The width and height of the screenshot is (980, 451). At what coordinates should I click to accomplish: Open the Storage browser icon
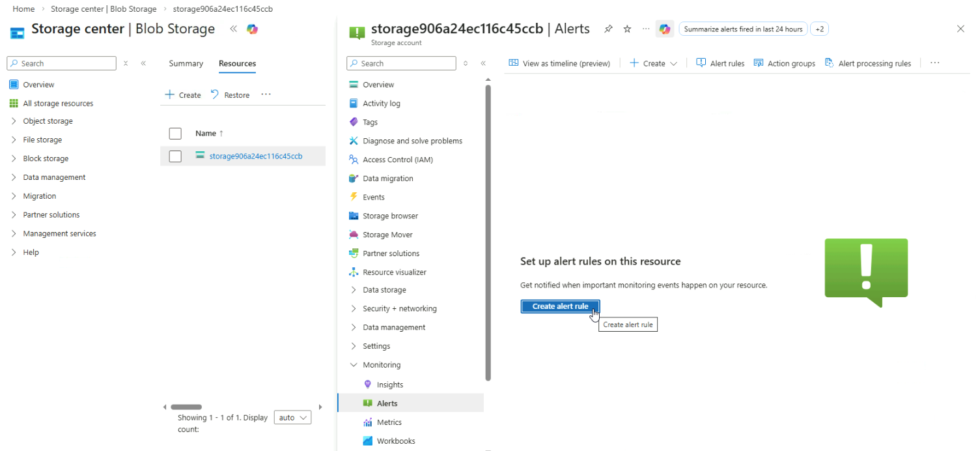pyautogui.click(x=354, y=216)
